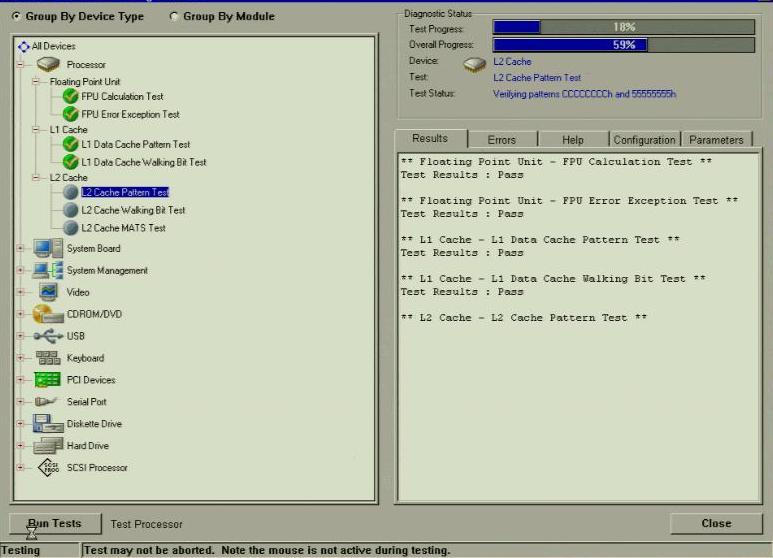
Task: Open the Parameters tab
Action: [716, 140]
